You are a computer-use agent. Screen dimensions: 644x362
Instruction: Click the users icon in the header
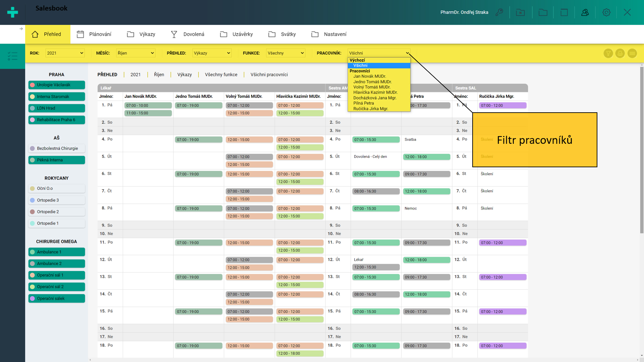tap(585, 12)
